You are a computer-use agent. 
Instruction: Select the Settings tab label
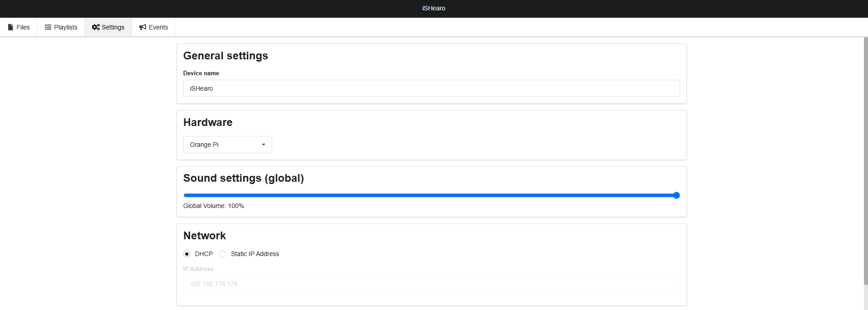click(113, 27)
